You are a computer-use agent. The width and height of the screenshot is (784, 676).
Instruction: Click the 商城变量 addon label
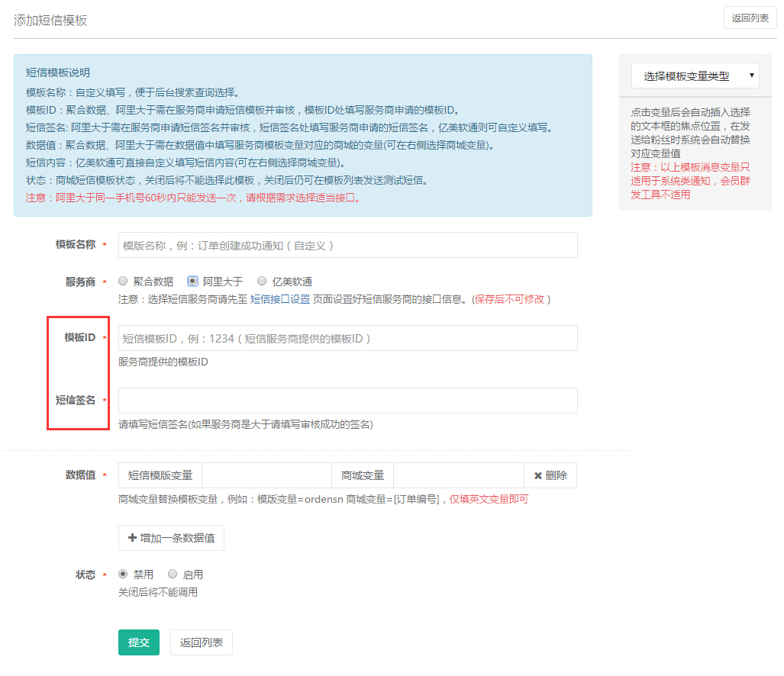pos(363,475)
